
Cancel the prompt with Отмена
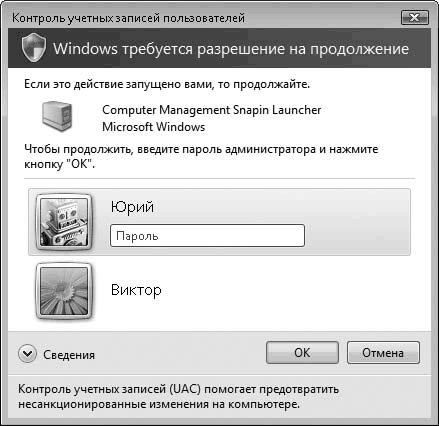coord(383,352)
